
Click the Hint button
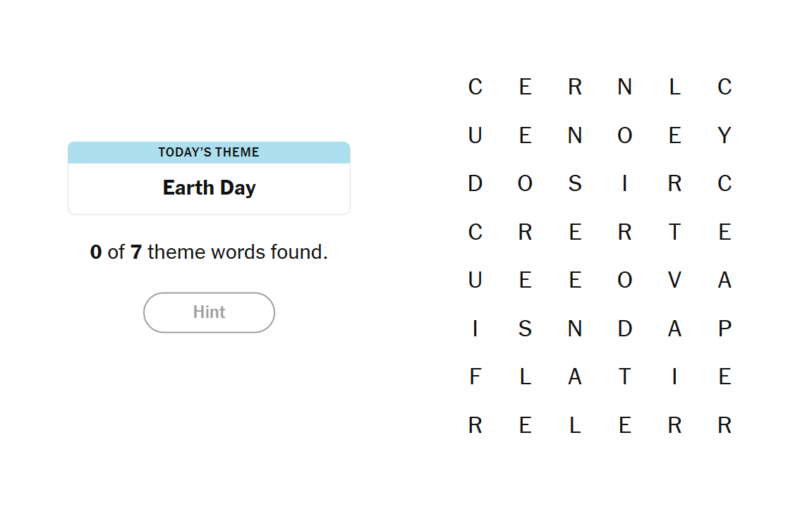209,312
